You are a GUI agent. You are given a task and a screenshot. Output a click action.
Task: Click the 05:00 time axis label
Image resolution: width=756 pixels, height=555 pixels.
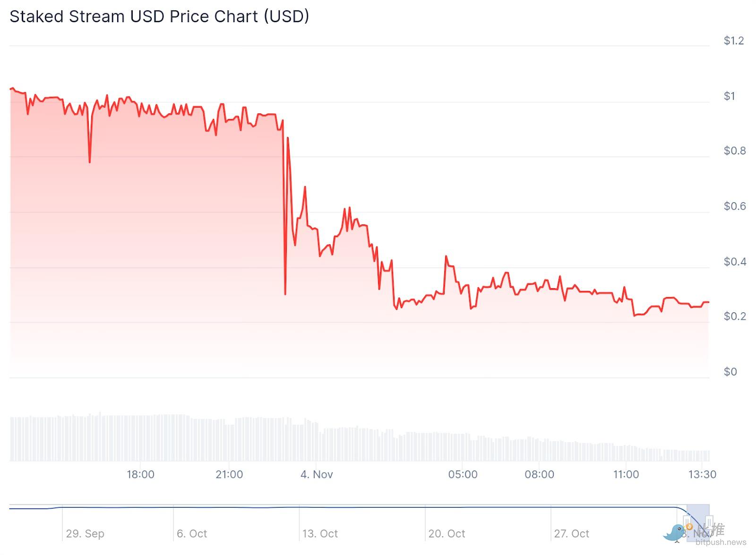463,474
